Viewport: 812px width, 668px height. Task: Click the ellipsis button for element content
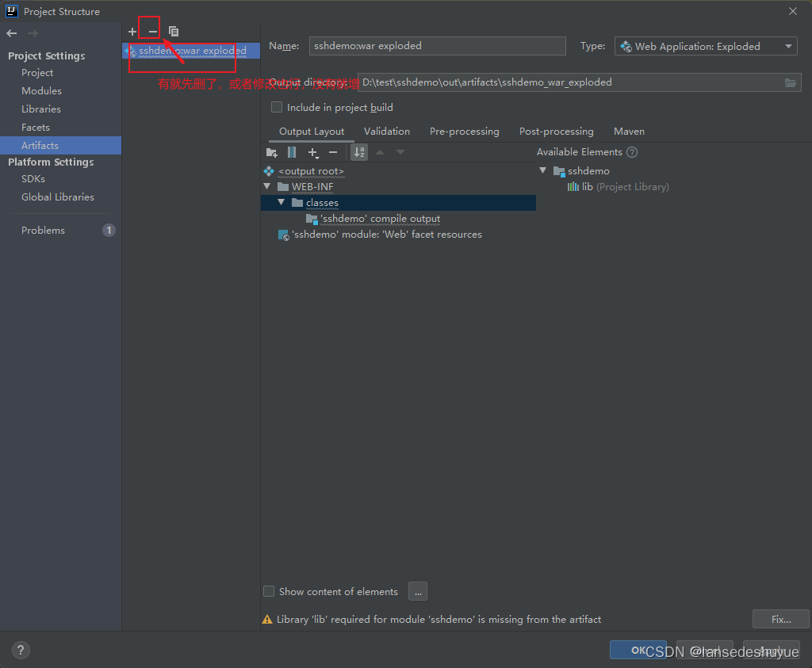pos(418,591)
